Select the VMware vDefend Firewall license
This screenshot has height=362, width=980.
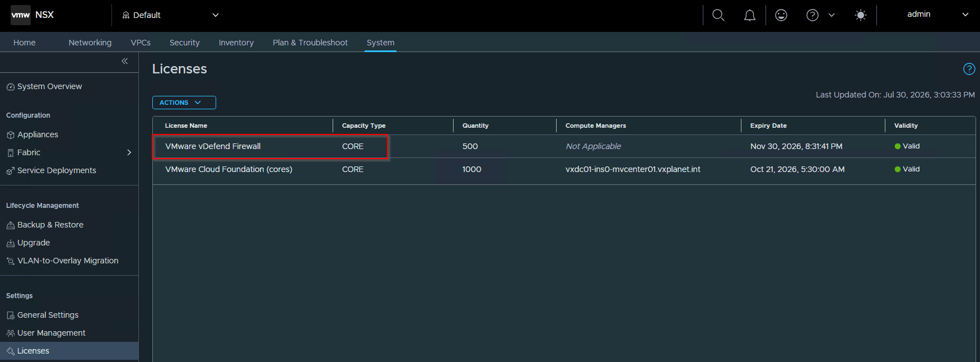pyautogui.click(x=213, y=146)
